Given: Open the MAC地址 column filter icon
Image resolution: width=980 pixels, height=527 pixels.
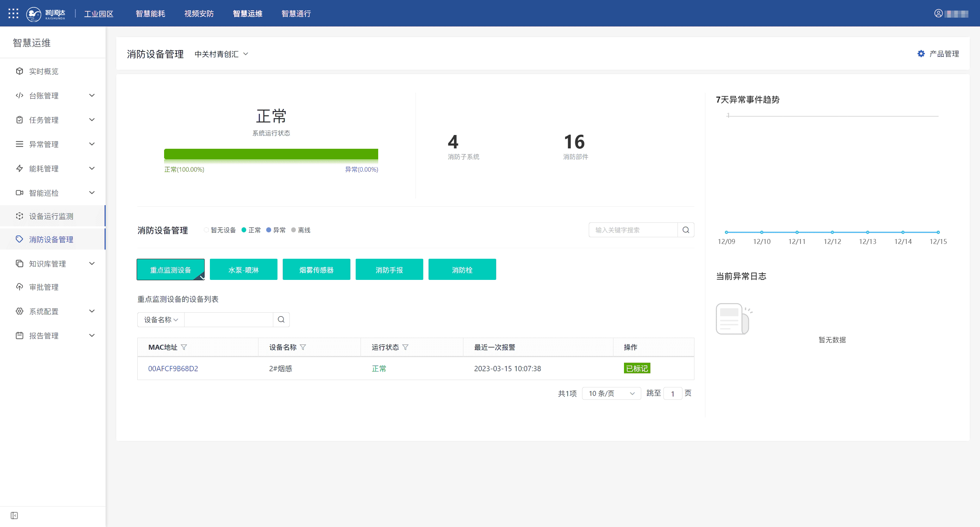Looking at the screenshot, I should point(184,347).
